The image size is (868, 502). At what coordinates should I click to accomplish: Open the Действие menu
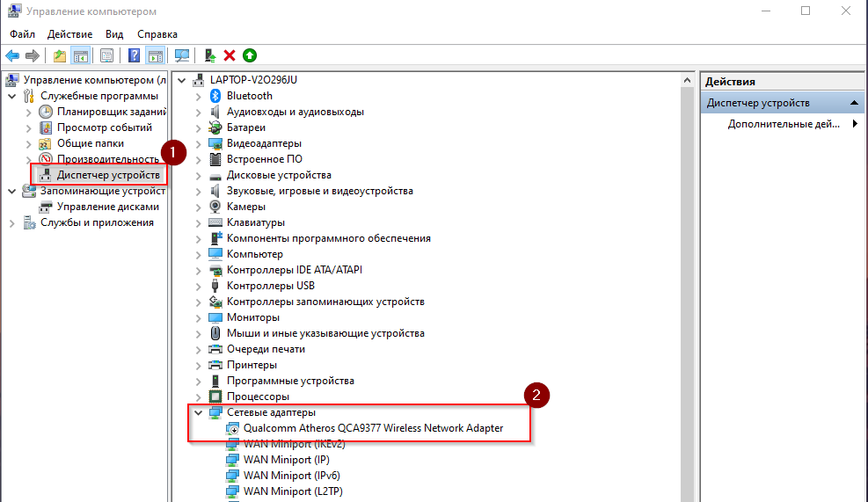coord(69,34)
